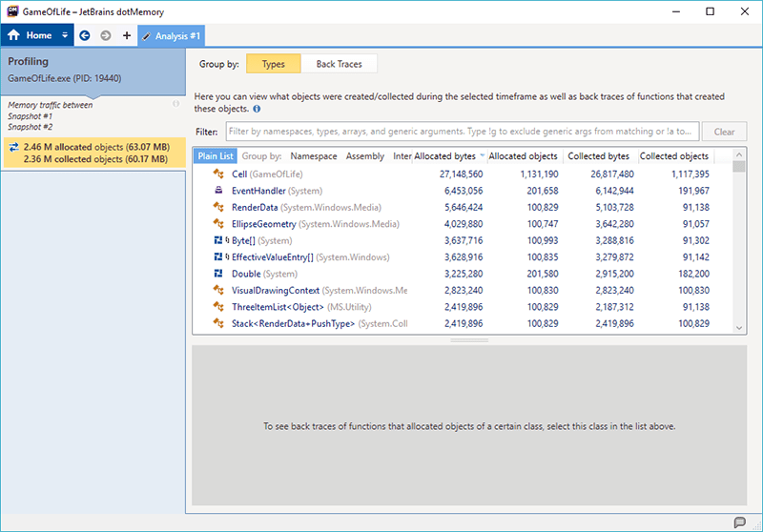Select the Types group-by toggle

coord(273,64)
